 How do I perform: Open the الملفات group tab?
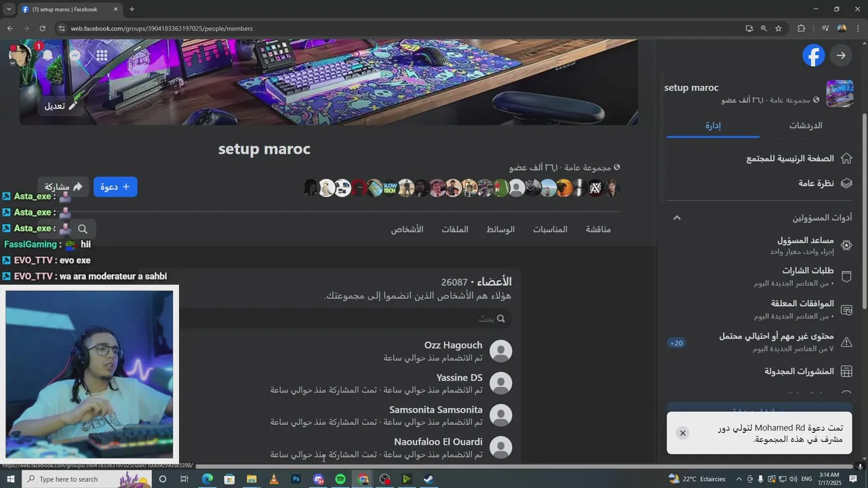(x=455, y=229)
